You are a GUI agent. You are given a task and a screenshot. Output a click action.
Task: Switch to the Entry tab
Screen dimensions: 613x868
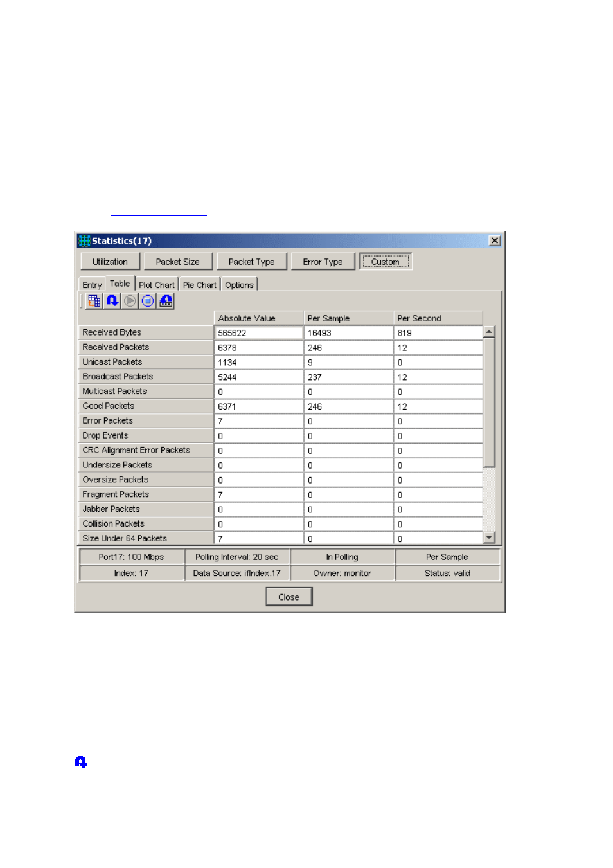92,285
